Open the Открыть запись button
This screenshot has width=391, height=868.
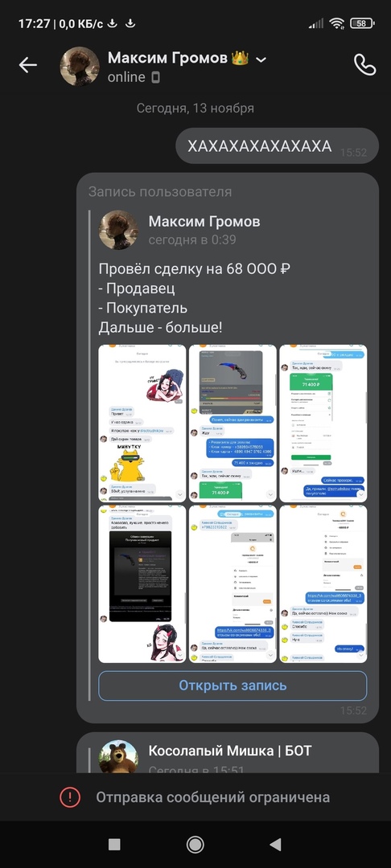tap(233, 686)
